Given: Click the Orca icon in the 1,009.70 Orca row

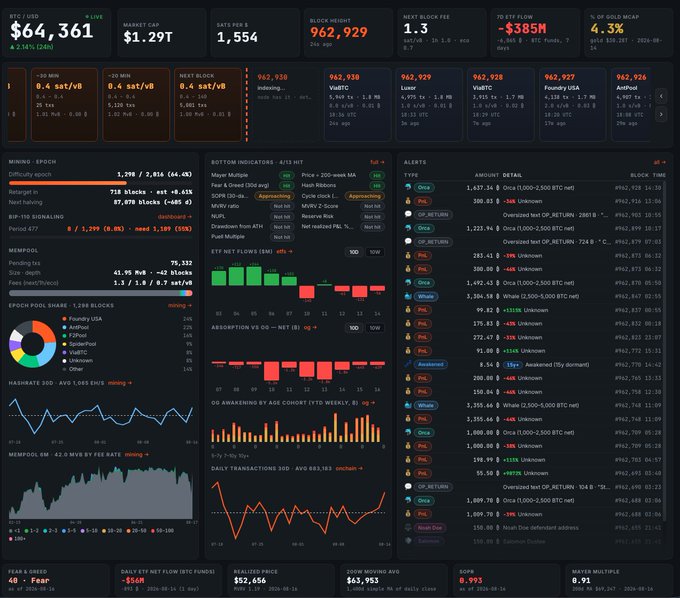Looking at the screenshot, I should [408, 500].
